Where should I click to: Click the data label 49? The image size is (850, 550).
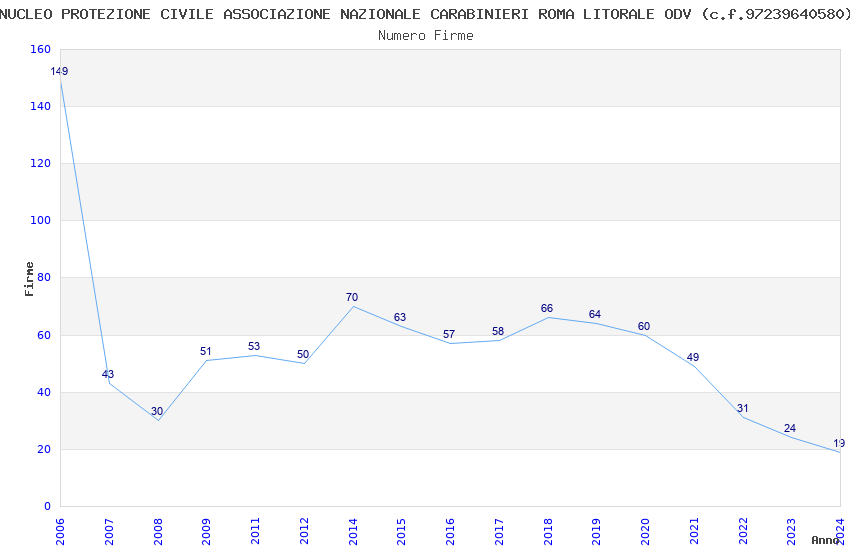point(693,358)
